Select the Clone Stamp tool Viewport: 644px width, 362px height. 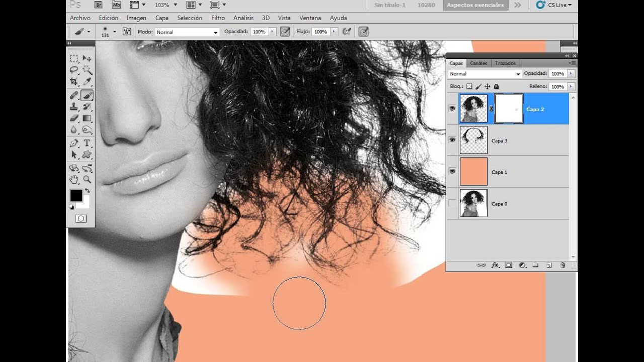click(x=74, y=107)
